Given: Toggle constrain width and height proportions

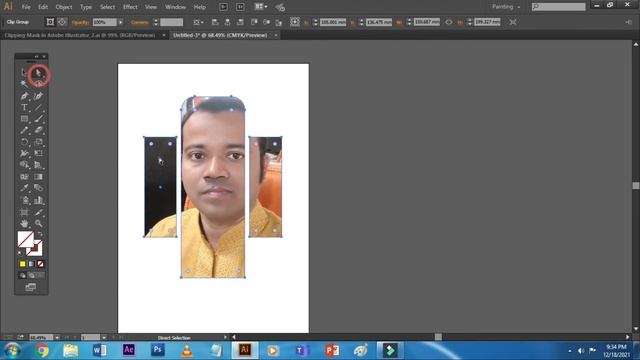Looking at the screenshot, I should point(449,22).
